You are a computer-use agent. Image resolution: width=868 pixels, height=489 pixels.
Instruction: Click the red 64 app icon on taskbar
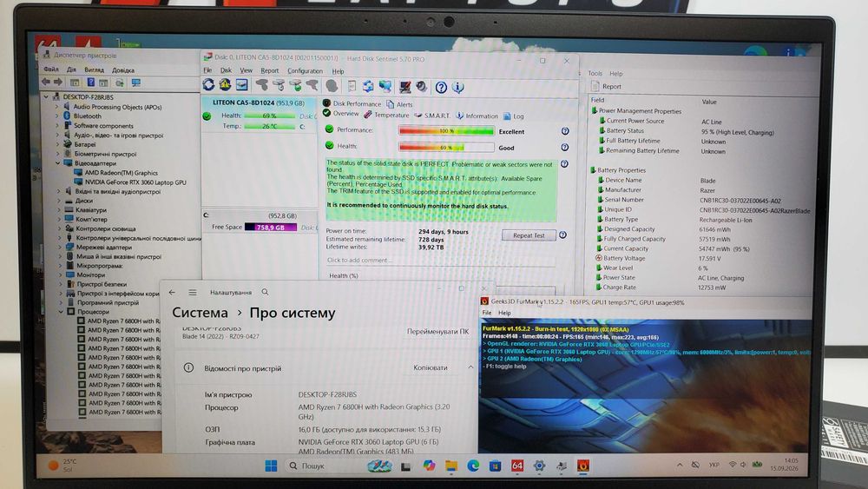point(517,466)
